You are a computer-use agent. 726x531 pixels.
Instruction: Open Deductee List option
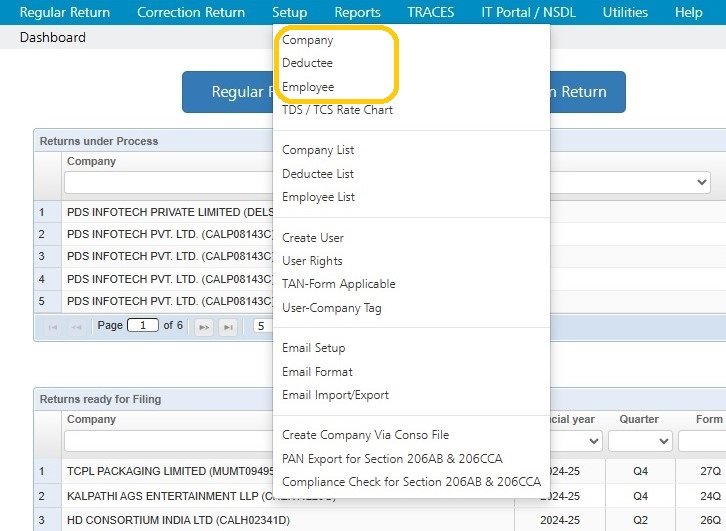tap(318, 174)
